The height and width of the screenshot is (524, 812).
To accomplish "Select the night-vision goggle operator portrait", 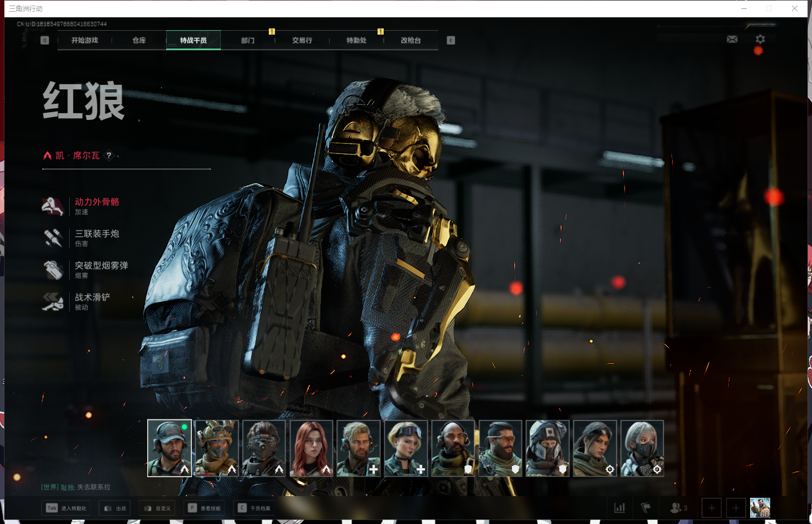I will point(264,448).
